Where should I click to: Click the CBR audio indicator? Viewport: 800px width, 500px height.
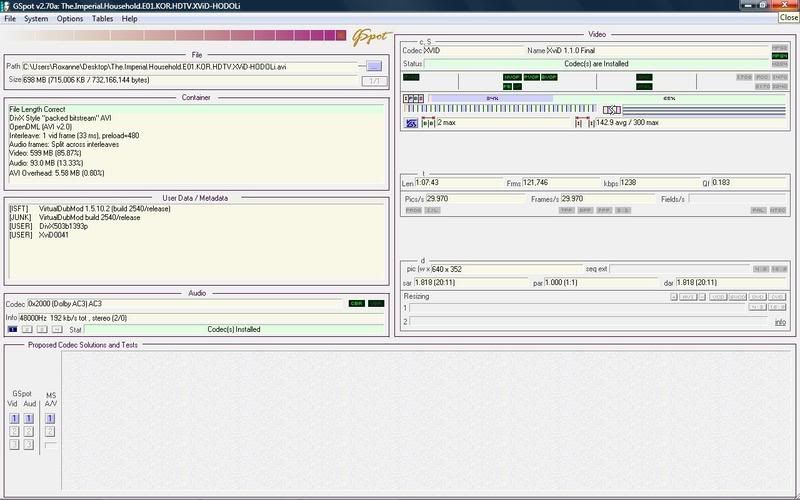(356, 304)
